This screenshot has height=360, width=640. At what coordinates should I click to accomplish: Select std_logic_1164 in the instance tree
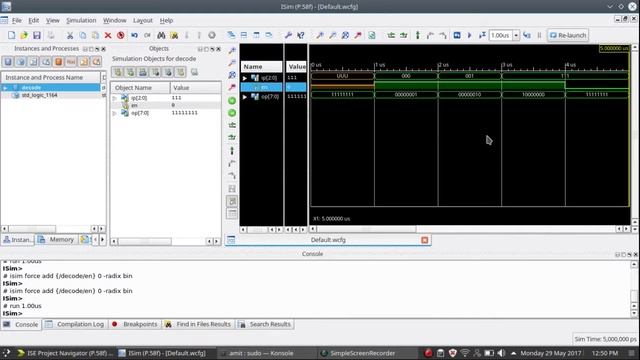click(40, 95)
